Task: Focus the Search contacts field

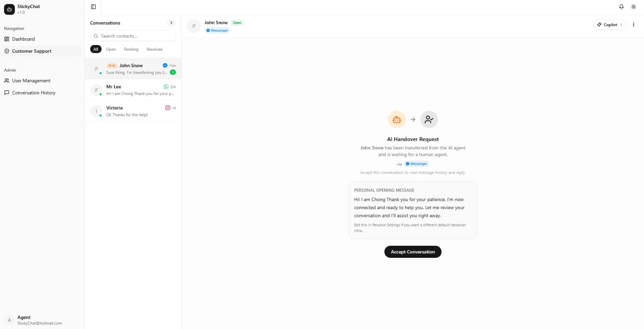Action: click(133, 36)
